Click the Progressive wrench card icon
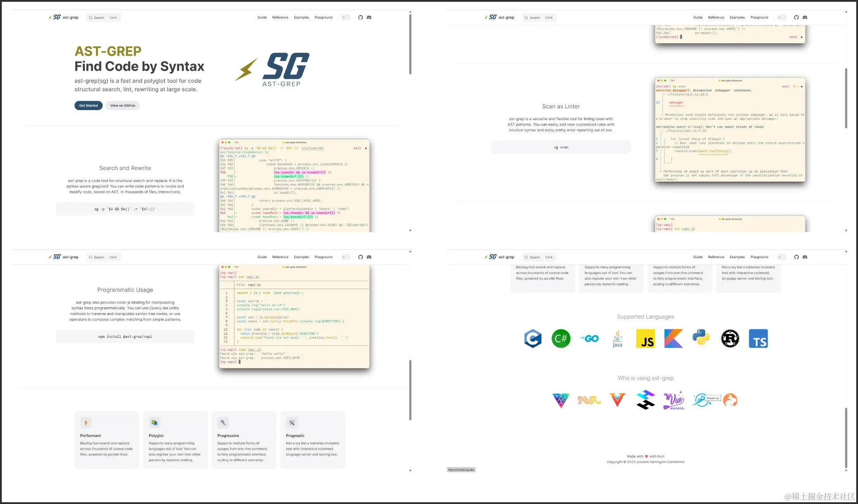 click(x=223, y=423)
